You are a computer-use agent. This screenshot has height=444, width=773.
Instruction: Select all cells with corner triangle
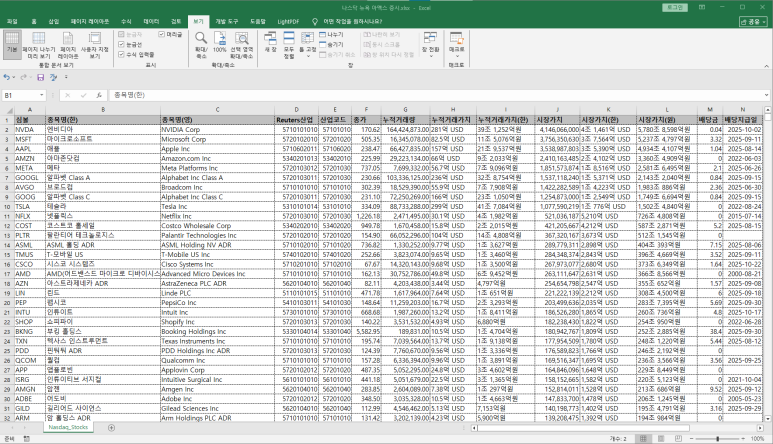pyautogui.click(x=7, y=110)
